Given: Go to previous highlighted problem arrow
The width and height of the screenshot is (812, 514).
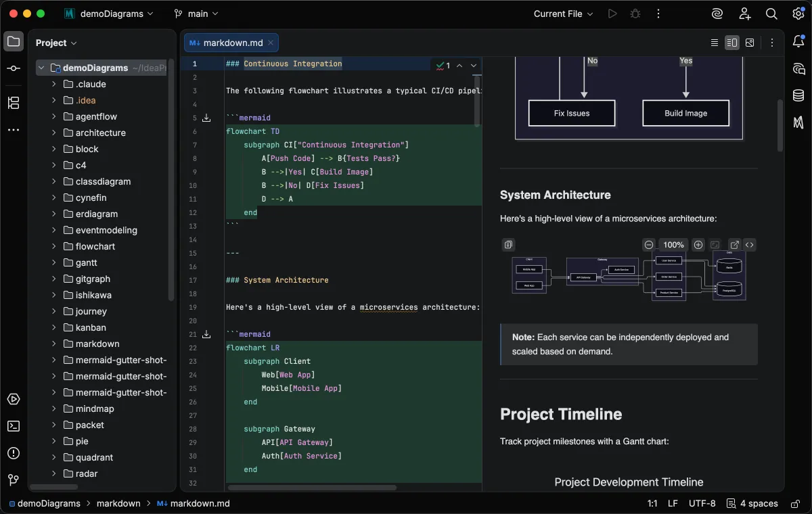Looking at the screenshot, I should pos(459,66).
